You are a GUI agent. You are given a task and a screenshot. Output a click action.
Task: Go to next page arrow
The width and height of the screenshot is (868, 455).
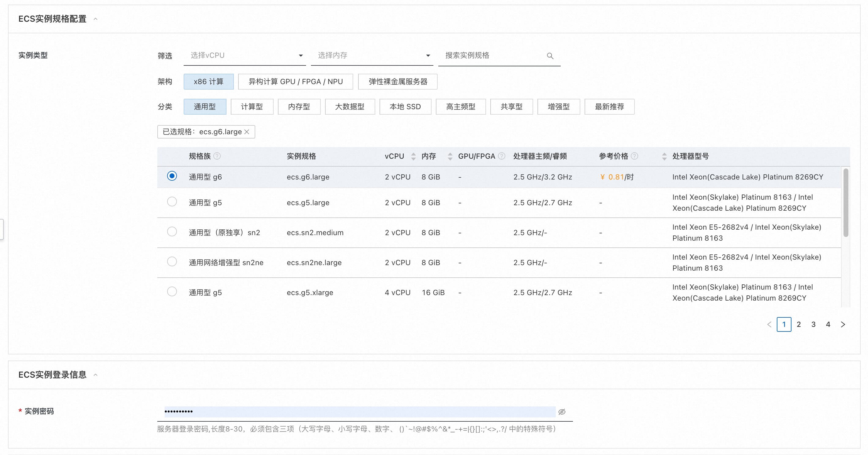843,324
